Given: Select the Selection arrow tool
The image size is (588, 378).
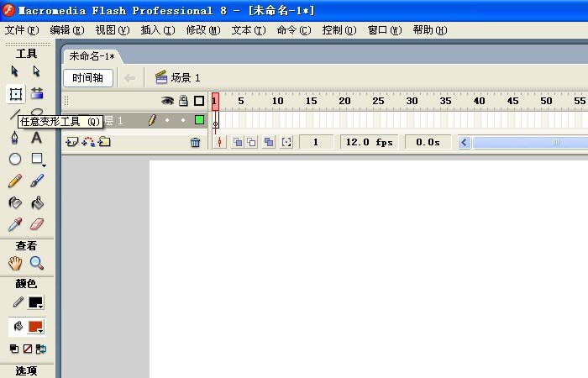Looking at the screenshot, I should click(x=14, y=71).
